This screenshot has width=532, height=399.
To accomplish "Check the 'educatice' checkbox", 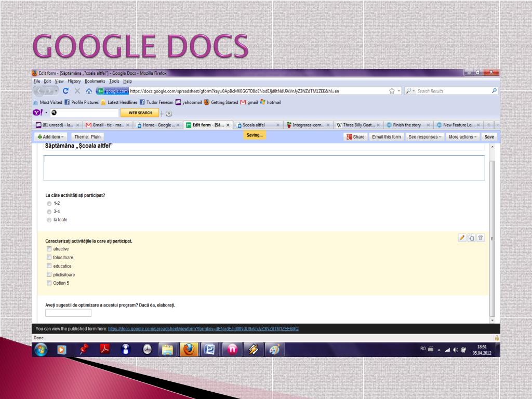I will 49,266.
